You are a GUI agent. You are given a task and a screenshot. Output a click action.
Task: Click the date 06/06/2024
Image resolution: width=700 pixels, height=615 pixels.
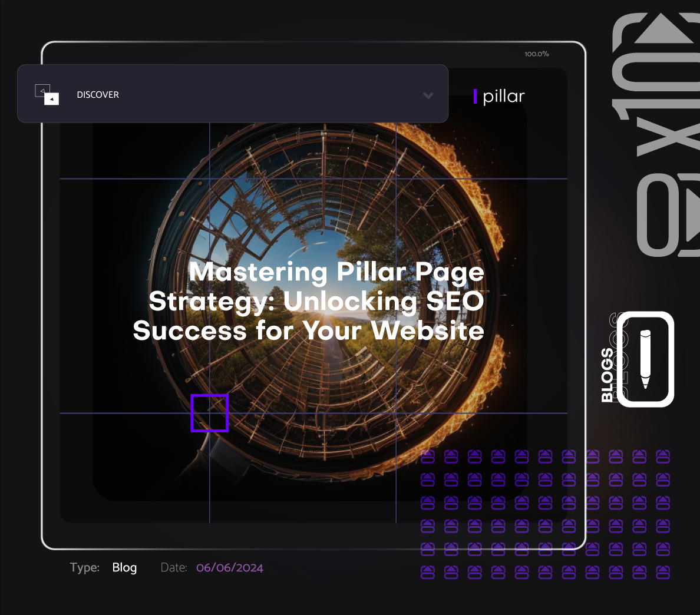click(x=229, y=568)
